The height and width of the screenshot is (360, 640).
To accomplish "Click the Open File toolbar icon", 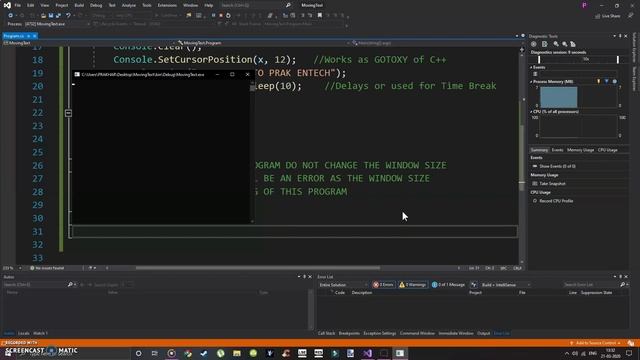I will (x=43, y=16).
